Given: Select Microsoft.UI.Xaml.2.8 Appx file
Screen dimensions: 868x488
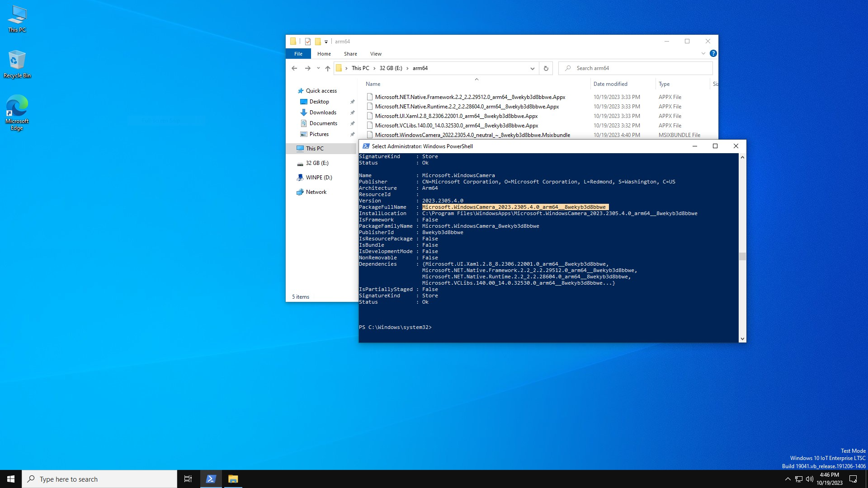Looking at the screenshot, I should [456, 116].
